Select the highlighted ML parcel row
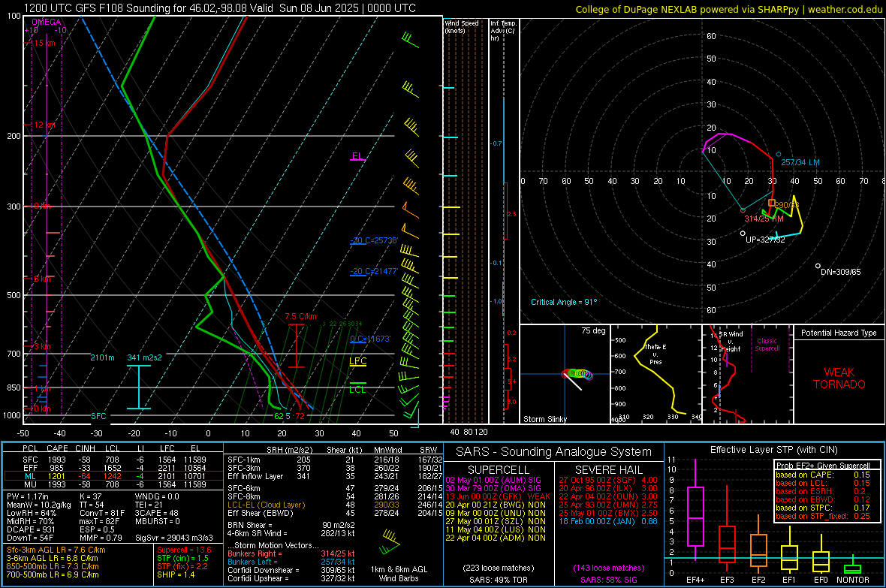Image resolution: width=886 pixels, height=588 pixels. click(x=113, y=476)
